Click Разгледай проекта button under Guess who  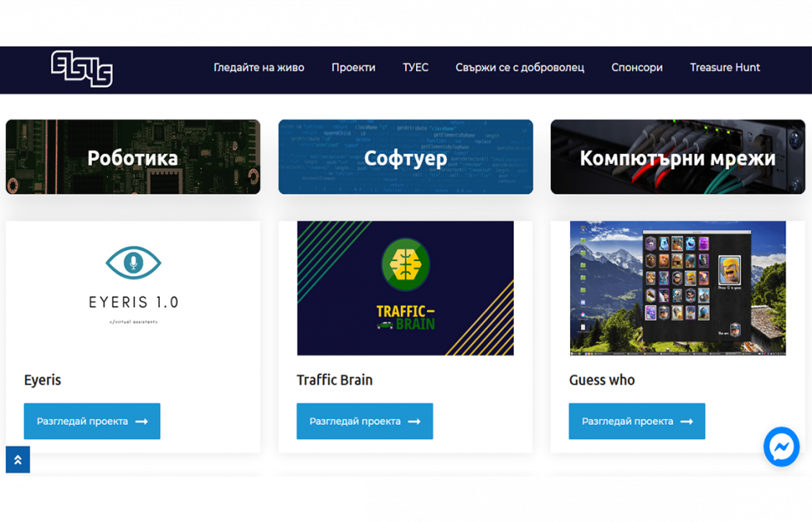(x=636, y=421)
